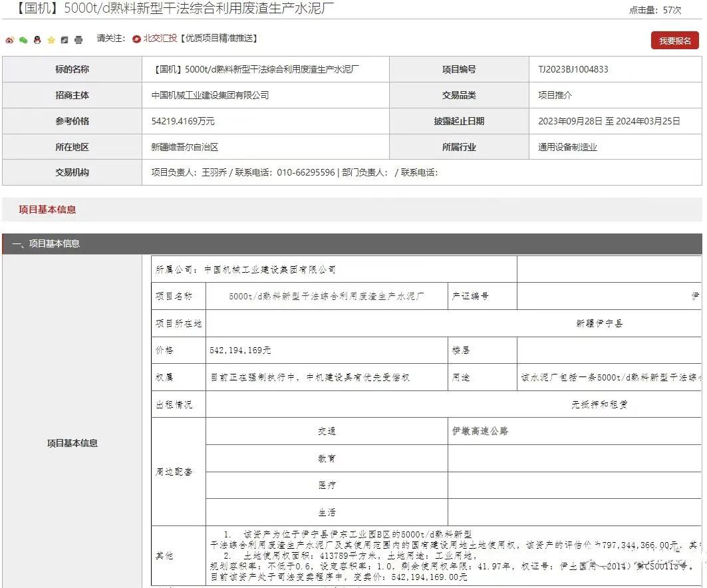Click the contact phone 010-66295596

306,172
